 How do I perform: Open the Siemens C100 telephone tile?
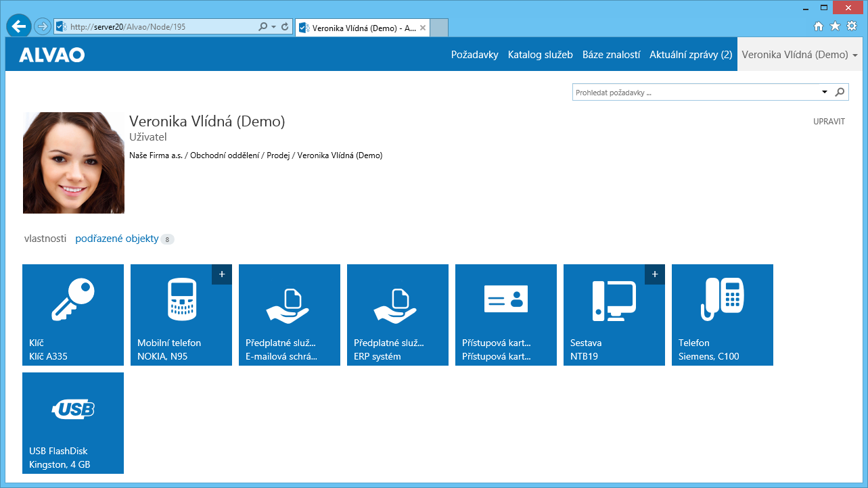point(723,315)
